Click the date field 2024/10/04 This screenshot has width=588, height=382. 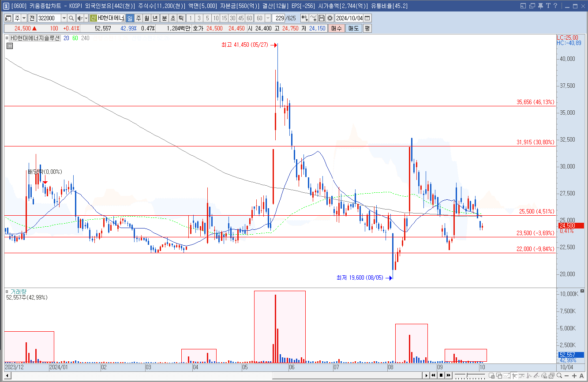349,18
